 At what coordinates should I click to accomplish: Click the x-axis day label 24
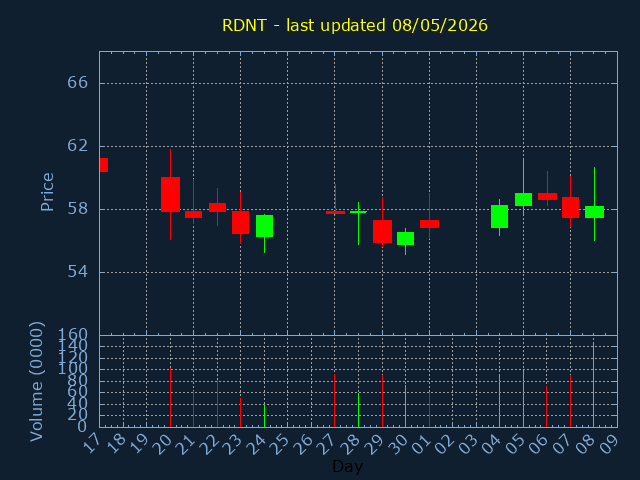(x=257, y=444)
